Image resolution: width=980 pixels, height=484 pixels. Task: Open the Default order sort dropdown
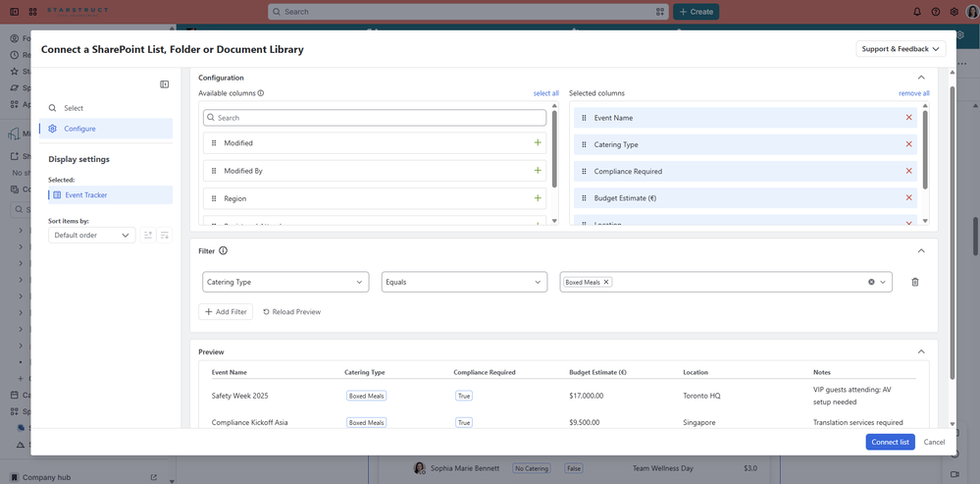click(x=92, y=235)
